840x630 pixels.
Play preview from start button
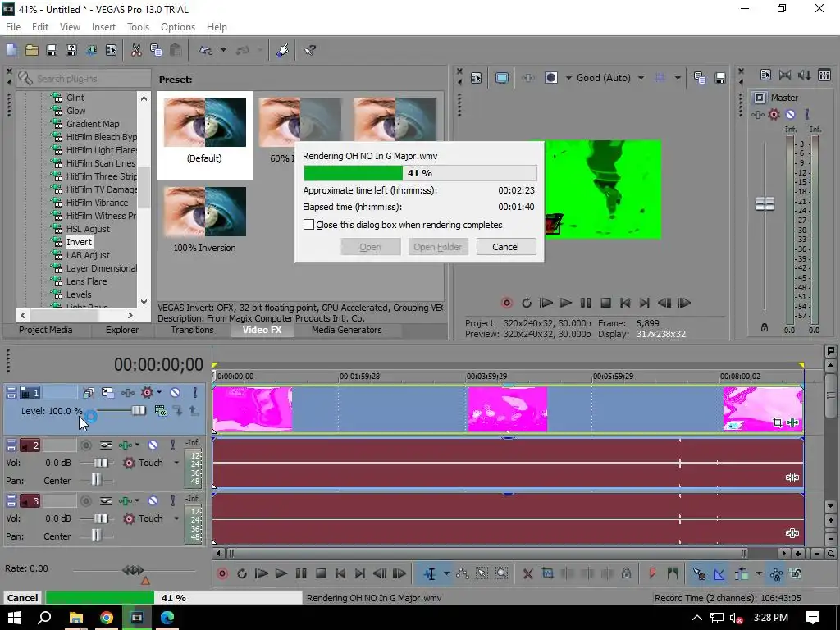[546, 303]
